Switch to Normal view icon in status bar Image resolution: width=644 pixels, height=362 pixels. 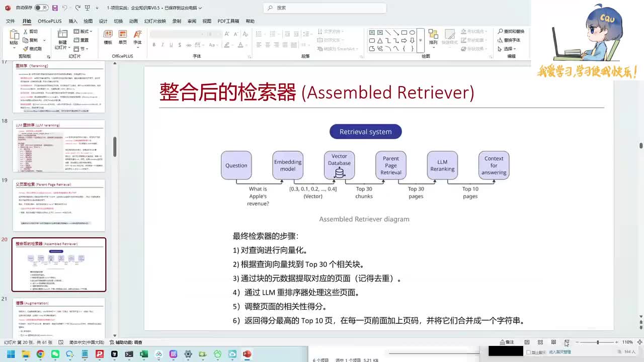(x=527, y=342)
